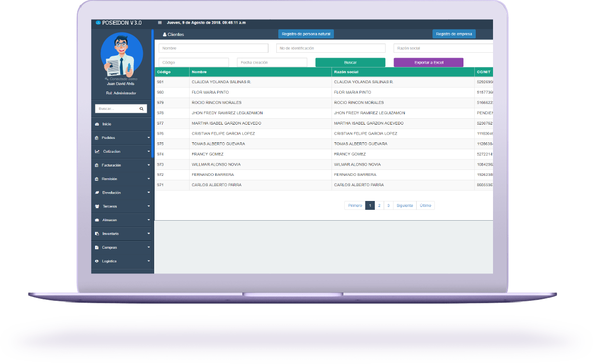Click the Devolución leaf icon
This screenshot has width=593, height=364.
97,193
